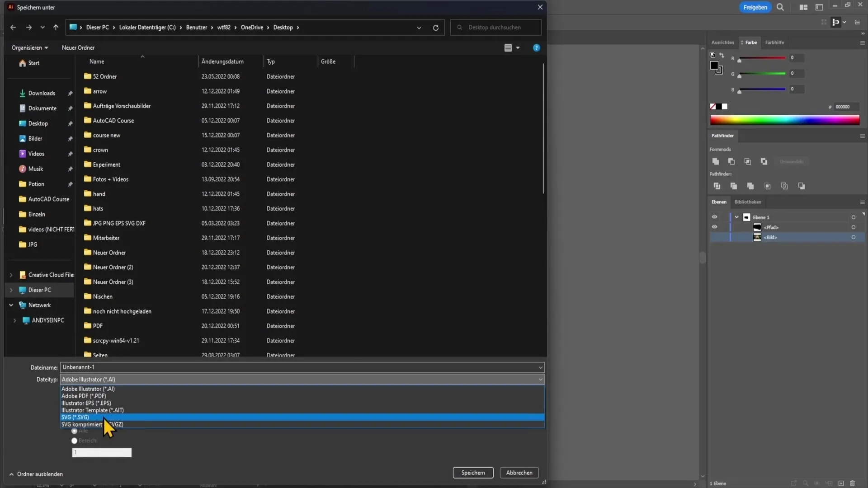Click the Crop Pathfinder icon
The image size is (868, 488).
767,185
